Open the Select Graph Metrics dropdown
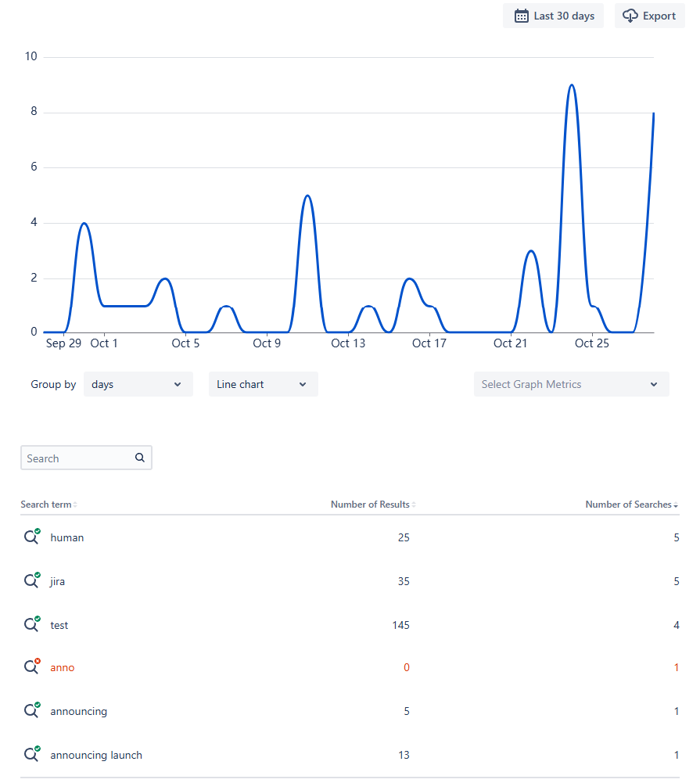This screenshot has height=783, width=700. click(x=571, y=384)
